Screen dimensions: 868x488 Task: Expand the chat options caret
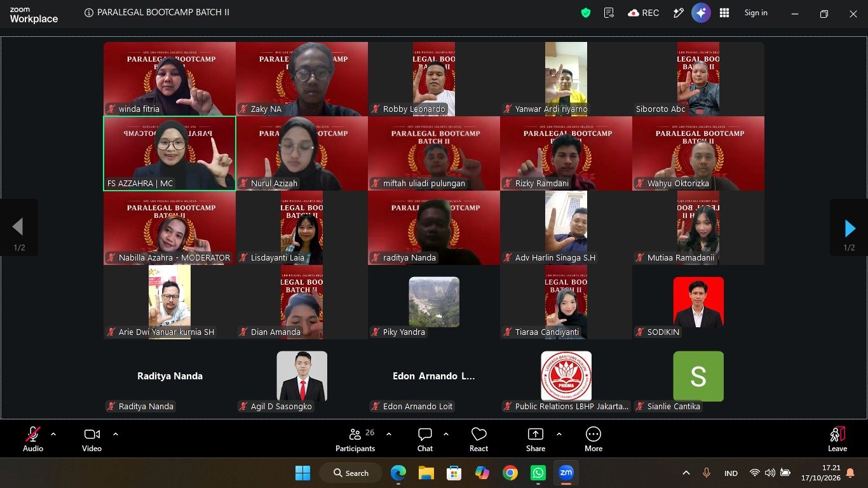446,435
